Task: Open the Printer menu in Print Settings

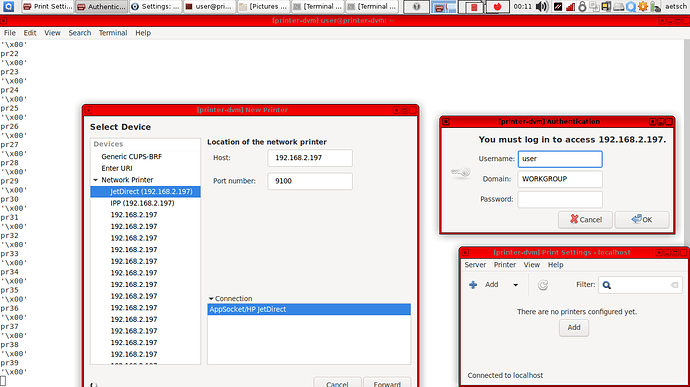Action: pyautogui.click(x=505, y=265)
